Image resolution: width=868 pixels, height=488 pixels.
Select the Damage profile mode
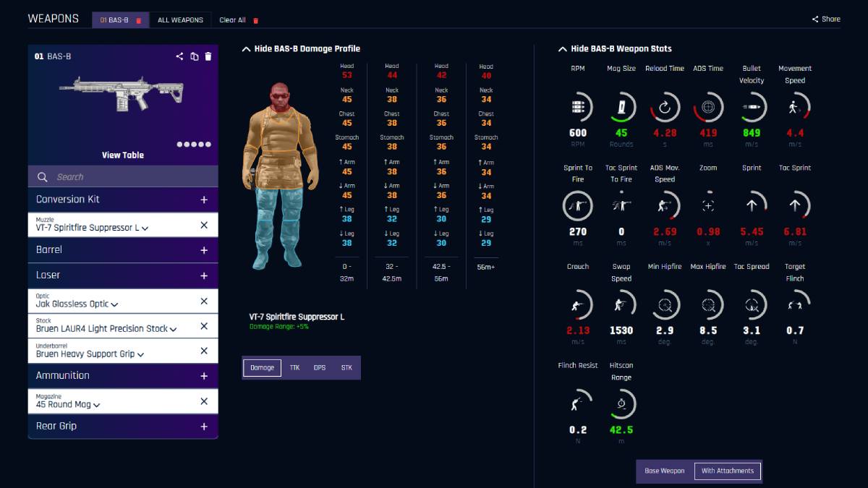[x=262, y=367]
